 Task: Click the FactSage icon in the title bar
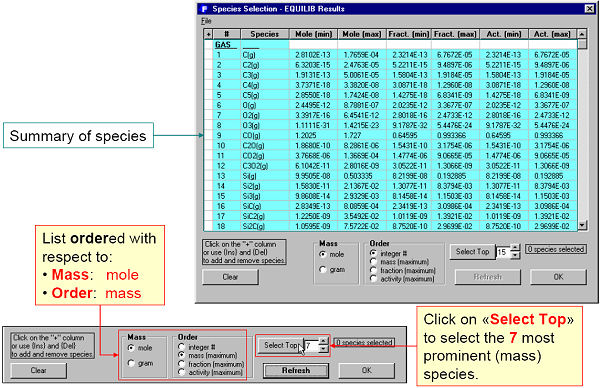pyautogui.click(x=204, y=8)
